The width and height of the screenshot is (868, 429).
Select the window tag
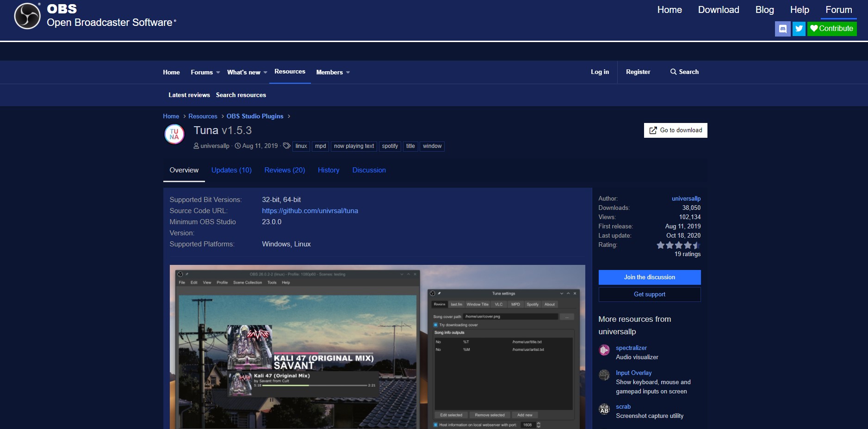(x=432, y=146)
